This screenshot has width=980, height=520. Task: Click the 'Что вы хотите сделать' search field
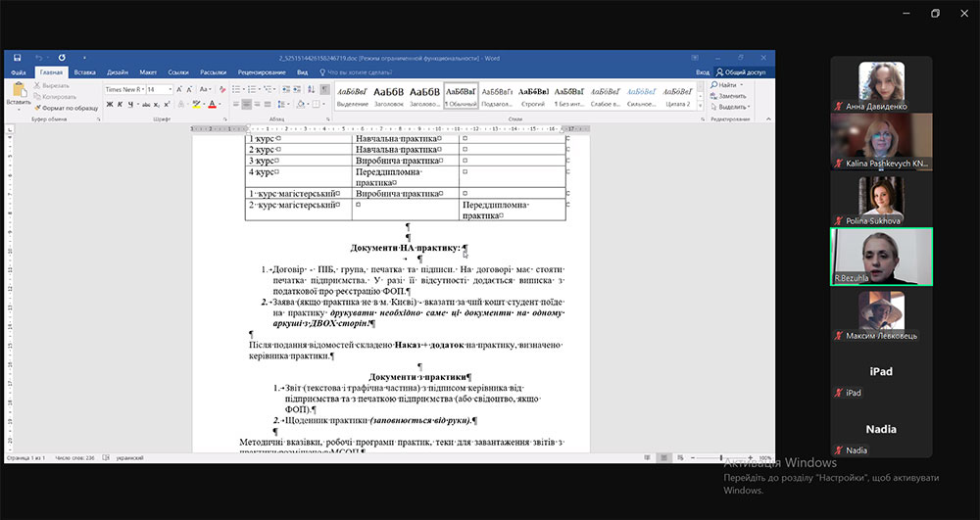[x=356, y=72]
